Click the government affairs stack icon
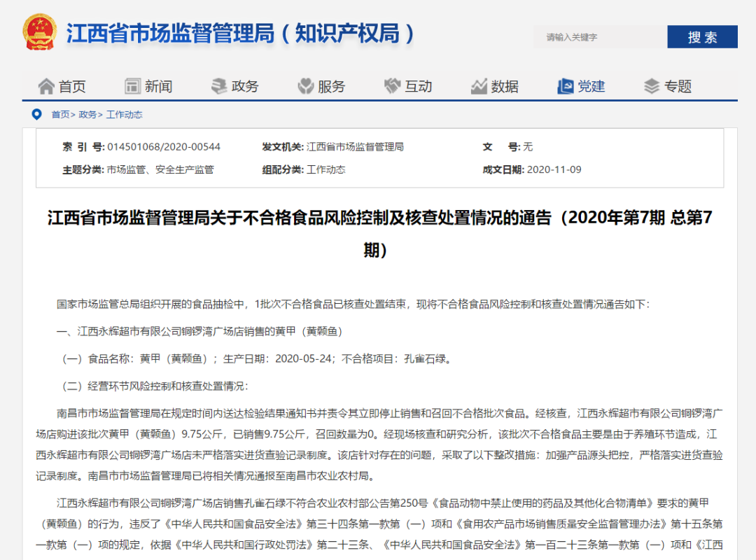Screen dimensions: 756x560 pos(219,86)
